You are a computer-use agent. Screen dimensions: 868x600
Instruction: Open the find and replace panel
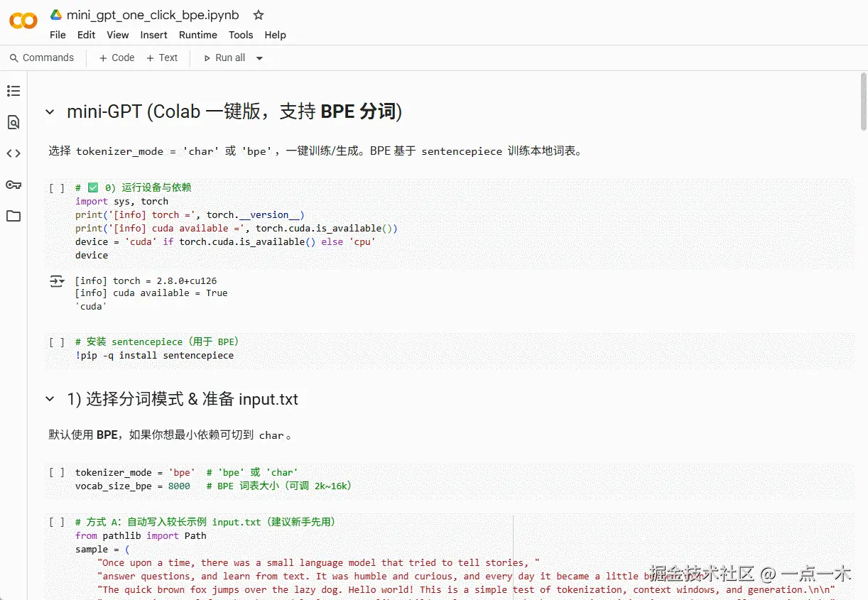tap(13, 121)
